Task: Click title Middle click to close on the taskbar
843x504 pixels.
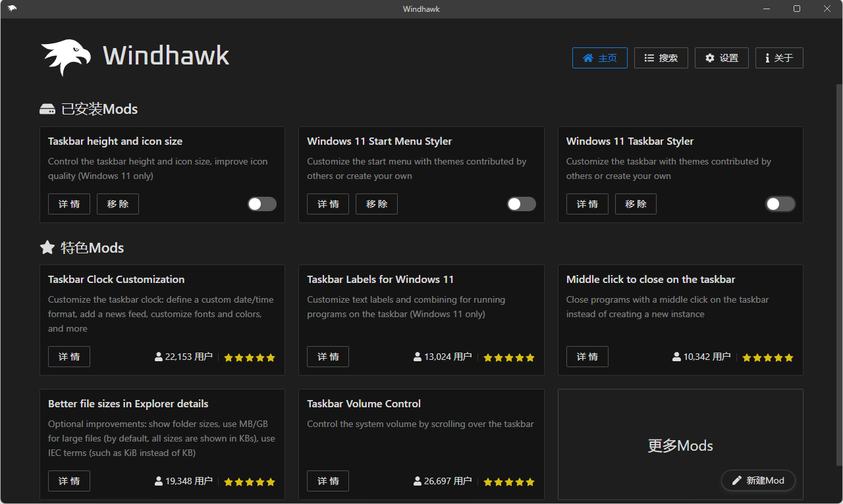Action: [651, 280]
